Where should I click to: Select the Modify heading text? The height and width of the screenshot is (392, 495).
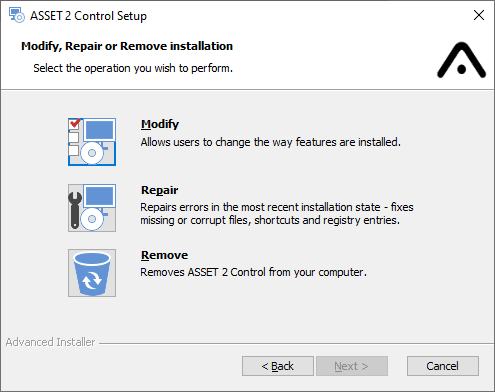pos(160,124)
